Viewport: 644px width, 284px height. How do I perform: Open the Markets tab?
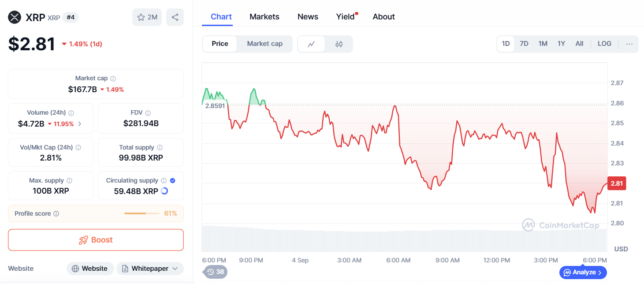(x=264, y=17)
